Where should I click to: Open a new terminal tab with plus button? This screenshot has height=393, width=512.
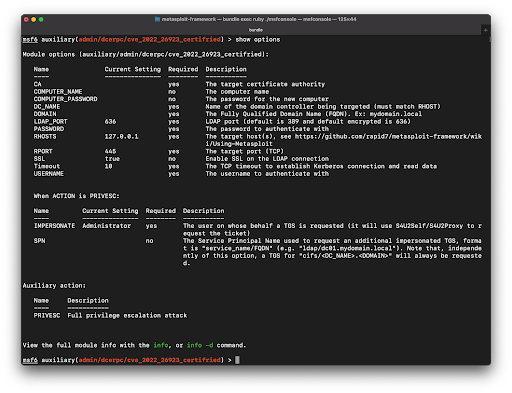485,30
